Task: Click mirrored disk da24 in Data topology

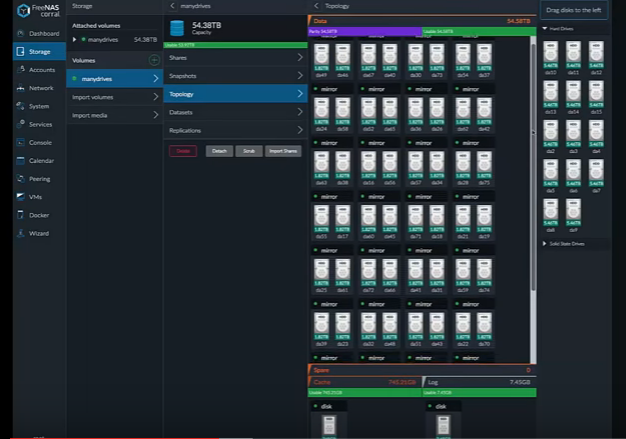Action: tap(321, 114)
